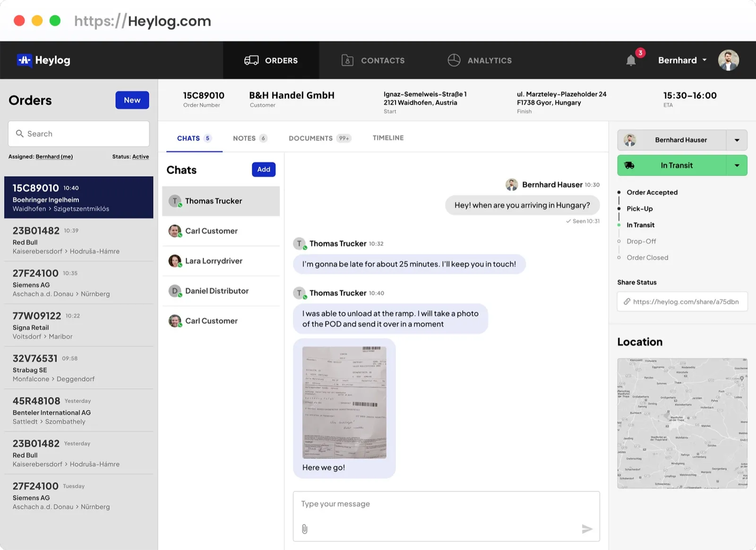Viewport: 756px width, 550px height.
Task: Select order 77W09122 Signa Retail
Action: pyautogui.click(x=79, y=325)
